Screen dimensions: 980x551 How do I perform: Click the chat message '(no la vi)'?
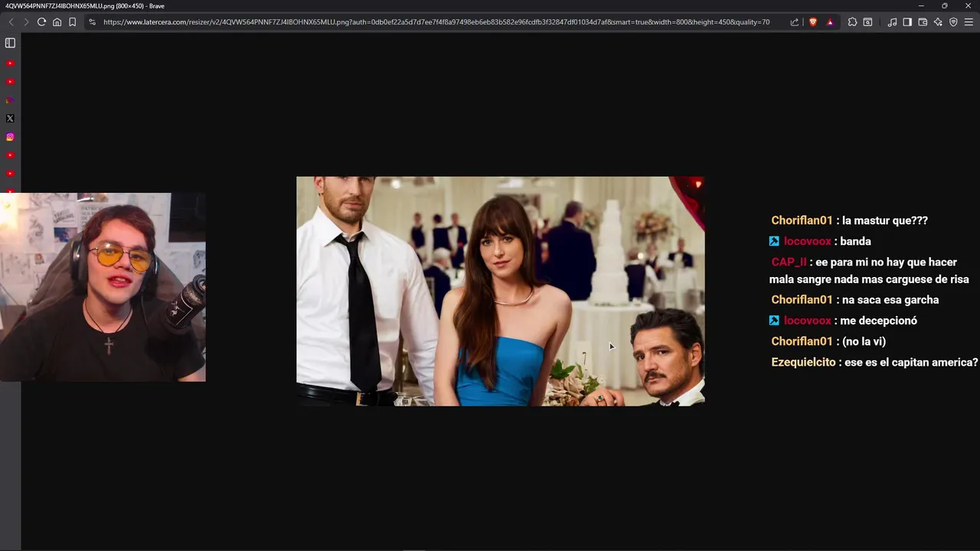tap(864, 341)
